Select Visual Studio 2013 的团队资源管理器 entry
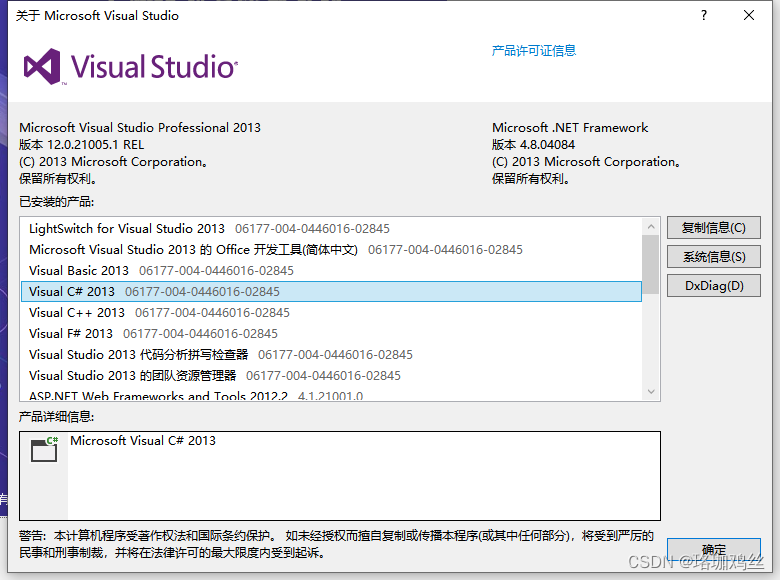The width and height of the screenshot is (780, 580). coord(331,376)
